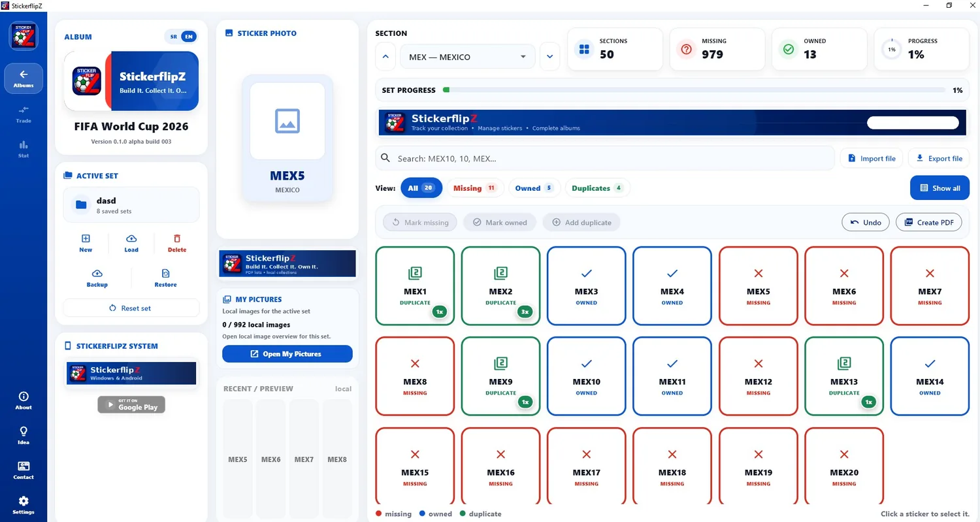This screenshot has width=980, height=522.
Task: Open the MEX — MEXICO section dropdown
Action: (x=468, y=57)
